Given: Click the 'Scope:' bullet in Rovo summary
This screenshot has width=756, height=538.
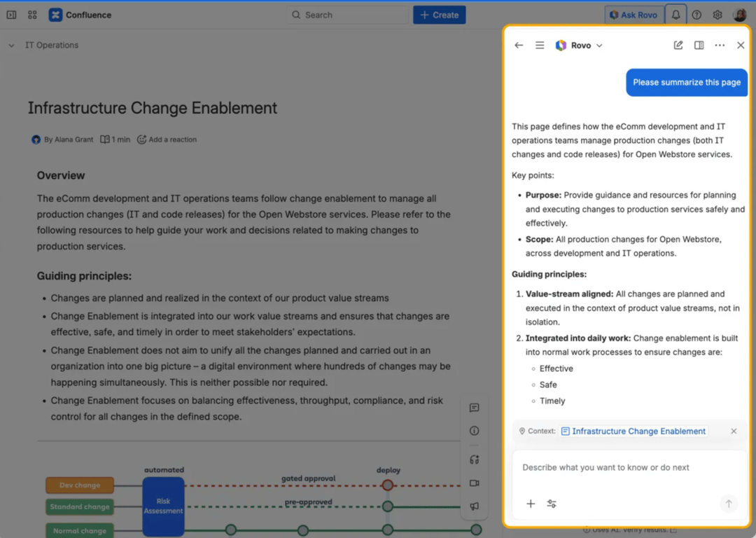Looking at the screenshot, I should coord(540,240).
